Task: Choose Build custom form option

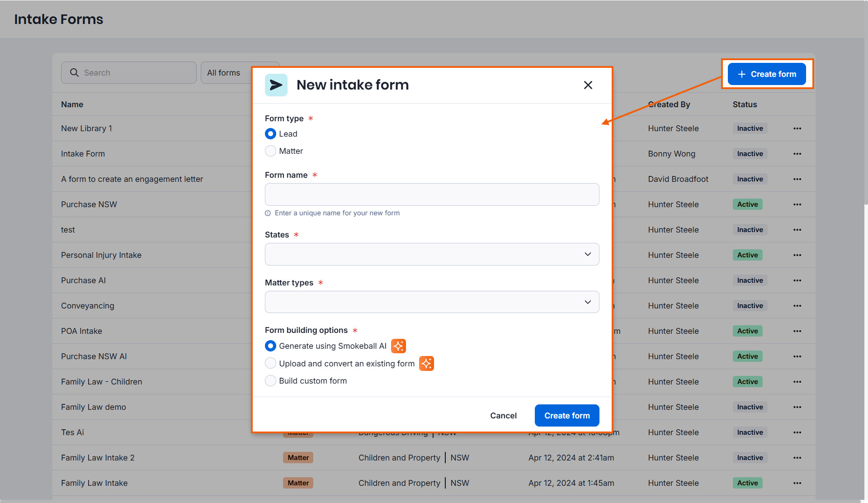Action: [x=270, y=381]
